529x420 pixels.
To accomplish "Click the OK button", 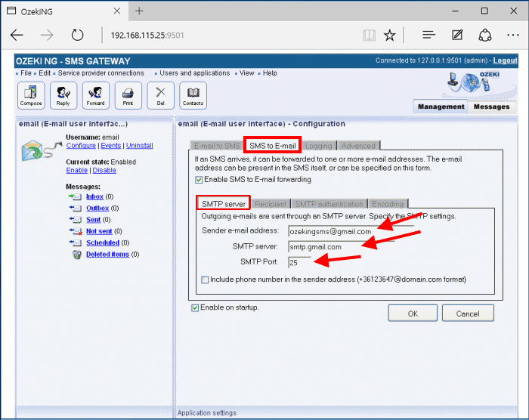I will point(413,313).
